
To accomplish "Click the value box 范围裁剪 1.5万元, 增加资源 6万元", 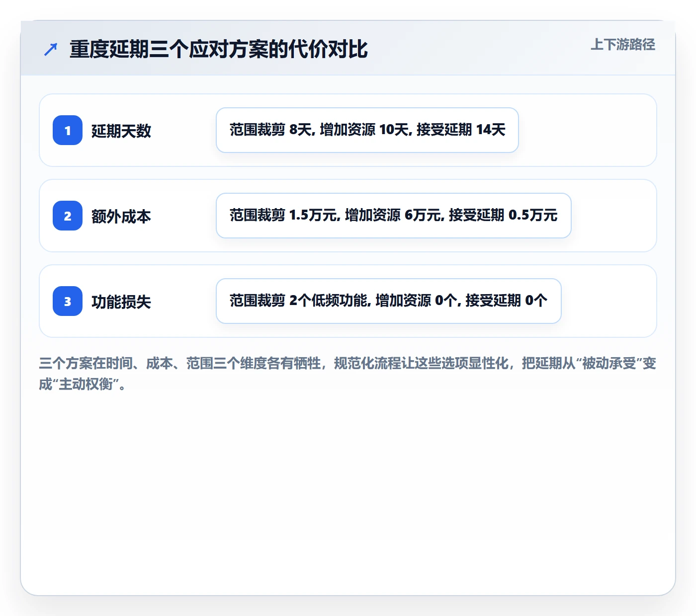I will tap(394, 216).
